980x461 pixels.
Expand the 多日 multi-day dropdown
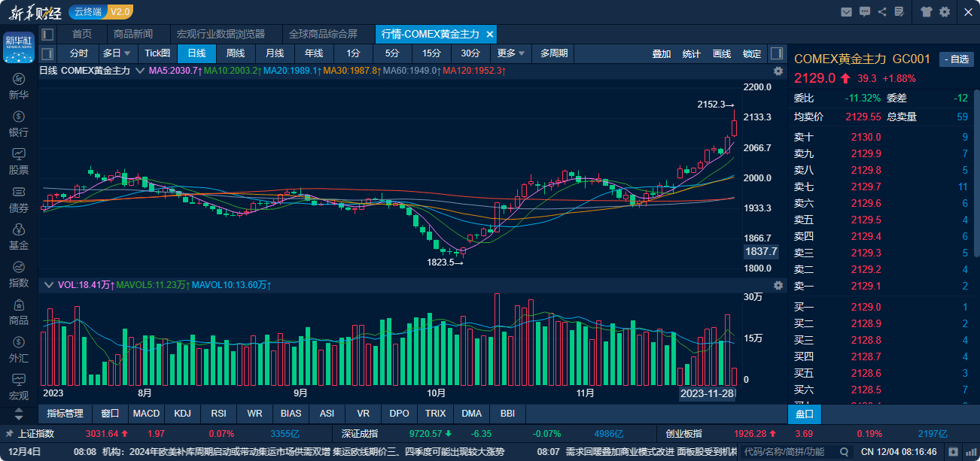pyautogui.click(x=117, y=53)
